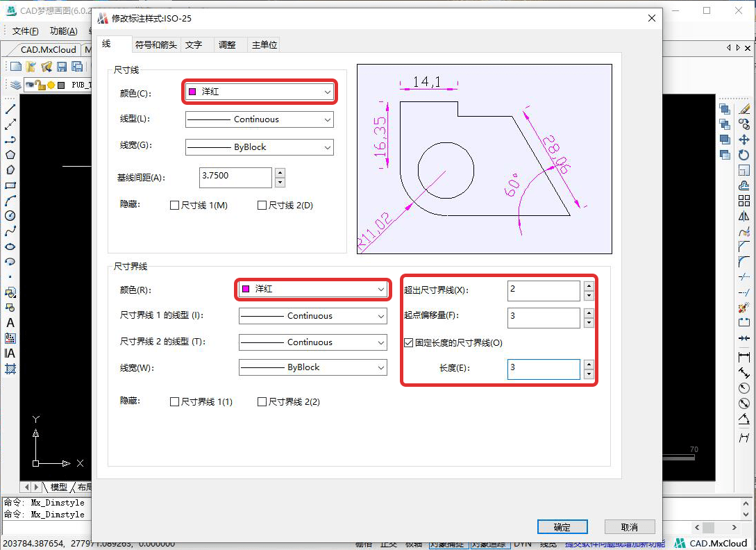Switch to the 主单位 tab
Screen dimensions: 756x550
(x=264, y=45)
